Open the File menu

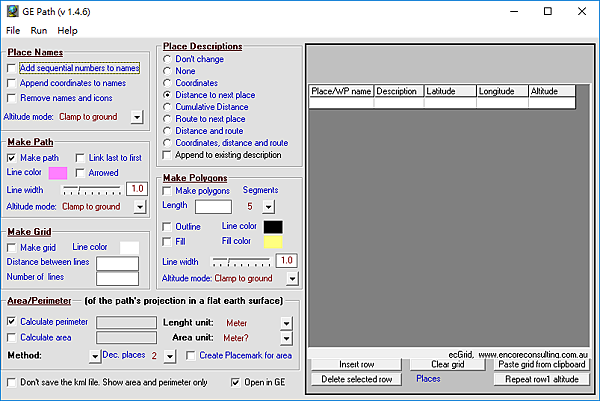point(13,31)
